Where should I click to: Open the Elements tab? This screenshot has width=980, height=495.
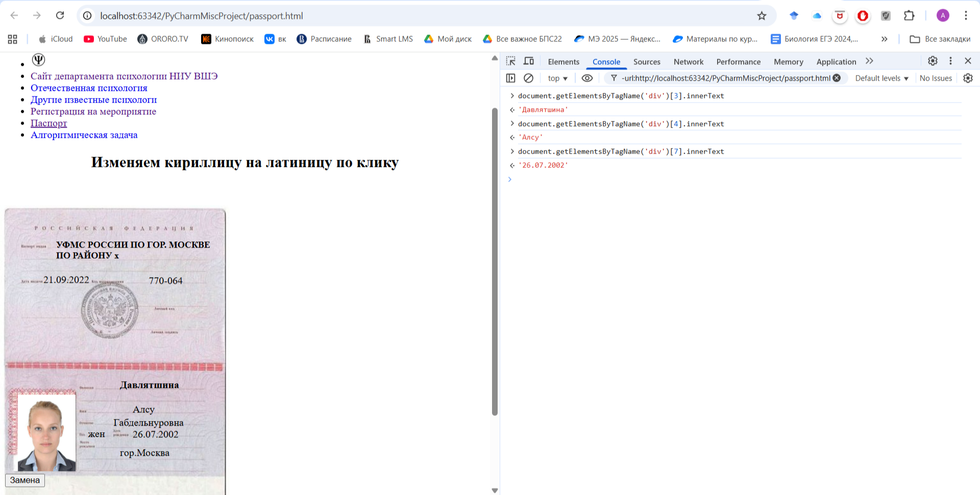tap(563, 62)
